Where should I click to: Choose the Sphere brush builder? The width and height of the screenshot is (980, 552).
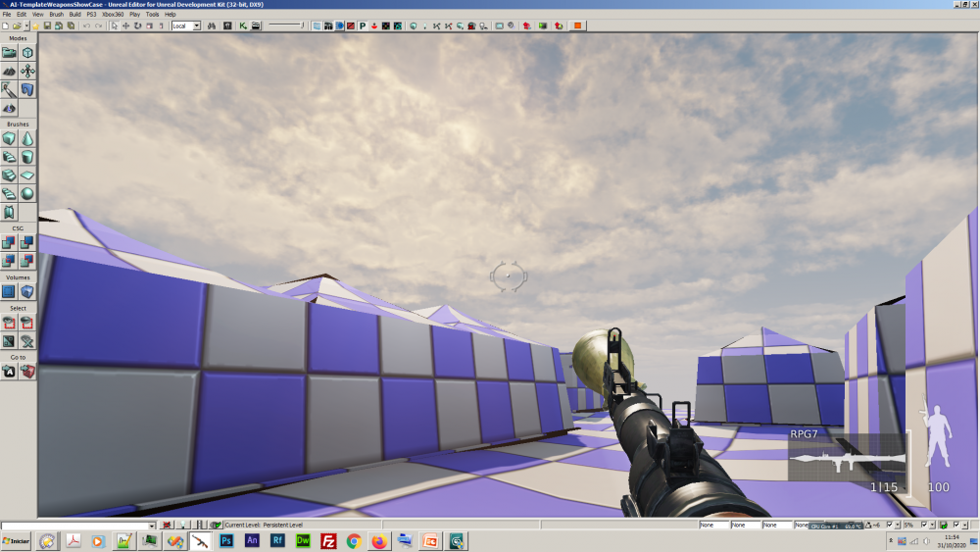pos(27,193)
